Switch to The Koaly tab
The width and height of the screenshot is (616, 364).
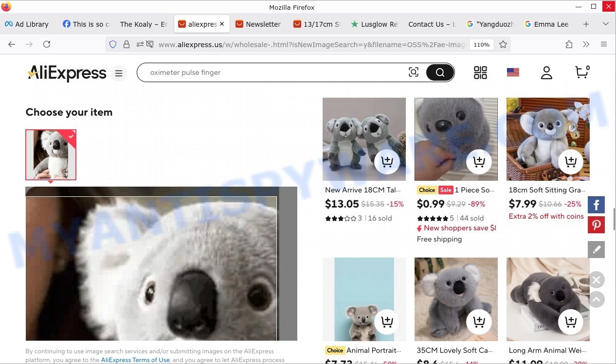[x=144, y=24]
